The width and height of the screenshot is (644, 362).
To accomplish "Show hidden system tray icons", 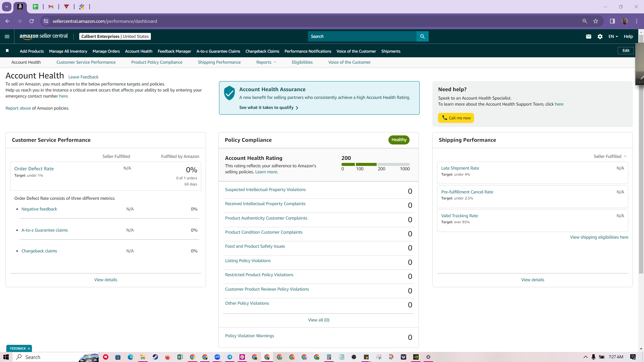I will click(x=586, y=357).
